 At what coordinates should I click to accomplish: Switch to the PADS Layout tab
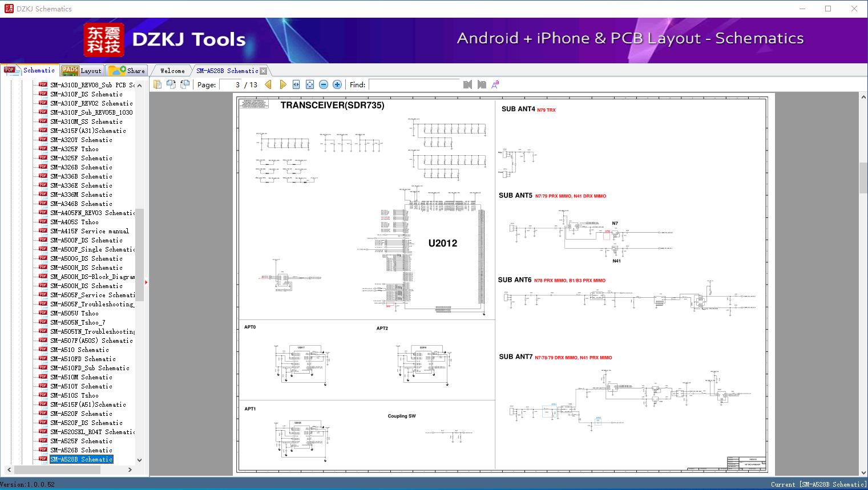tap(82, 71)
